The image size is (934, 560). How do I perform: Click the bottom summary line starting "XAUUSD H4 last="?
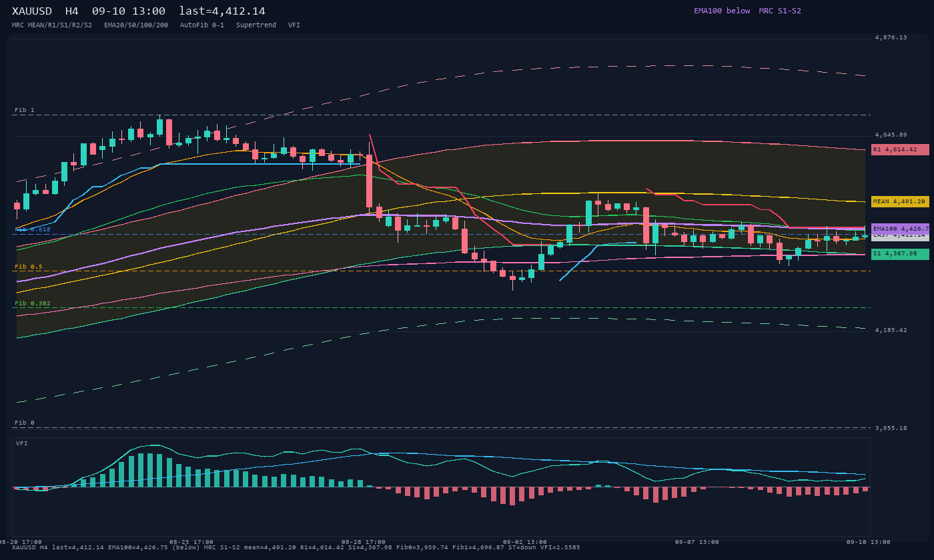(x=296, y=548)
